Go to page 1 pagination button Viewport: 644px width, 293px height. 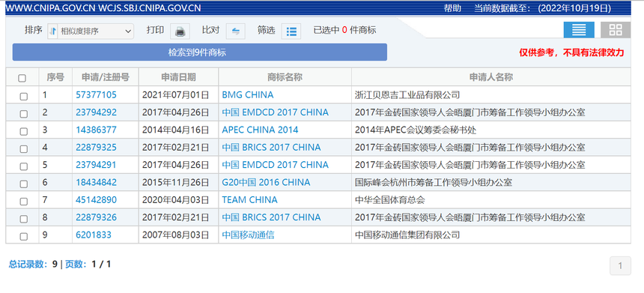point(620,266)
